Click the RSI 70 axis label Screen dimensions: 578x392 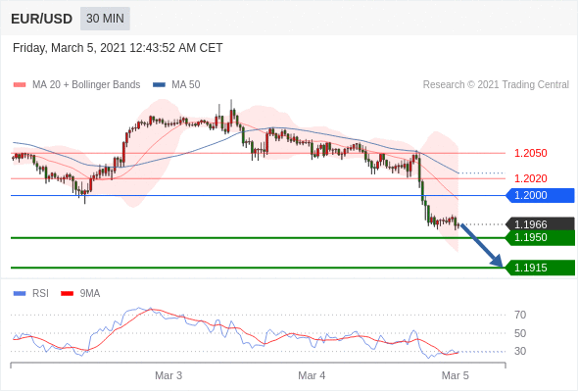[520, 315]
